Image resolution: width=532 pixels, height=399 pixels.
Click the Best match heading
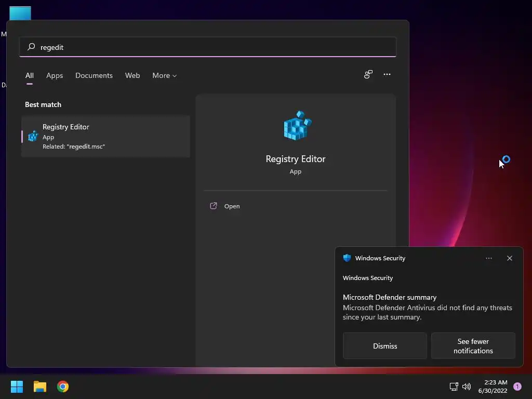[x=43, y=104]
